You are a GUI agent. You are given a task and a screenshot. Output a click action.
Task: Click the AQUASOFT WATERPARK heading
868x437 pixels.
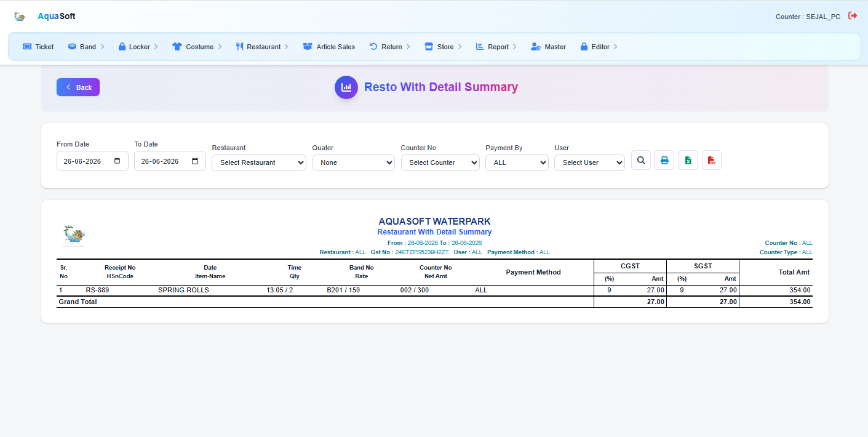click(434, 222)
